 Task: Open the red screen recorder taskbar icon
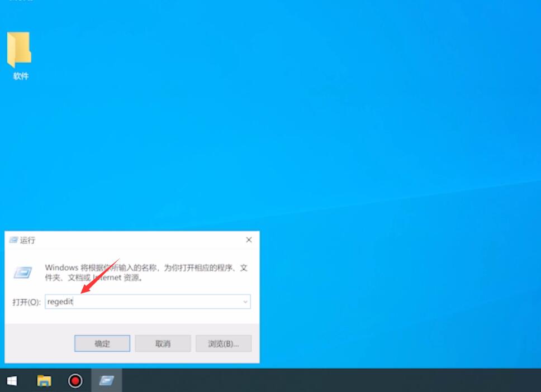(75, 381)
